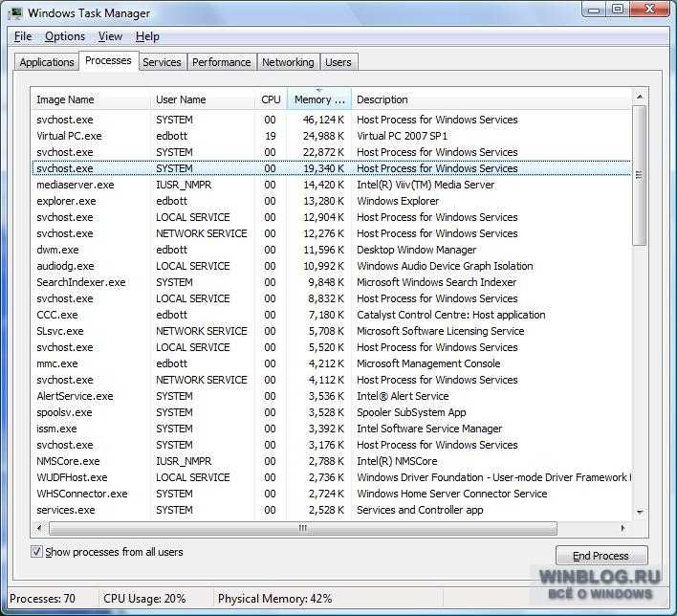This screenshot has height=616, width=677.
Task: Click the Virtual PC 2007 SP1 description
Action: (402, 136)
